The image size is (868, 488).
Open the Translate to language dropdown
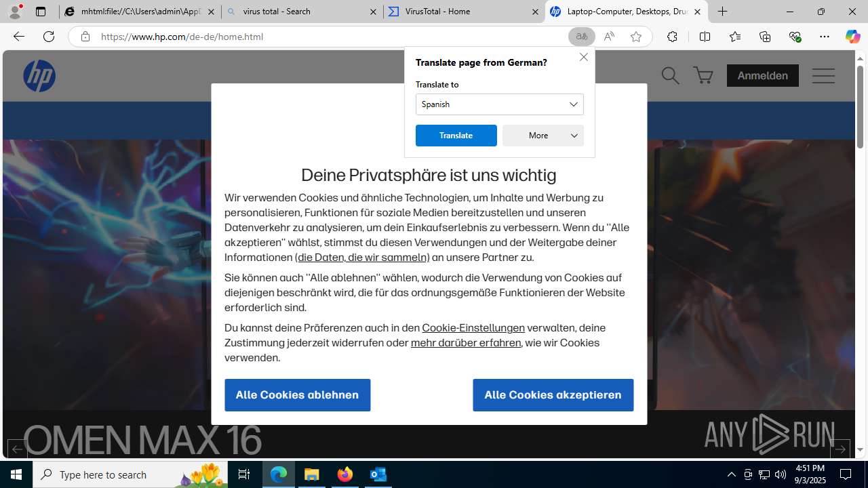(x=499, y=104)
